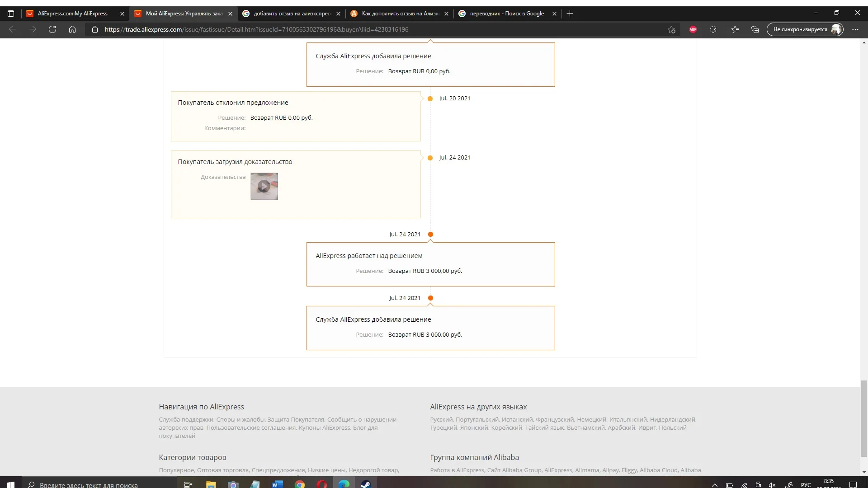Reload the page with the refresh icon
868x488 pixels.
pos(52,29)
